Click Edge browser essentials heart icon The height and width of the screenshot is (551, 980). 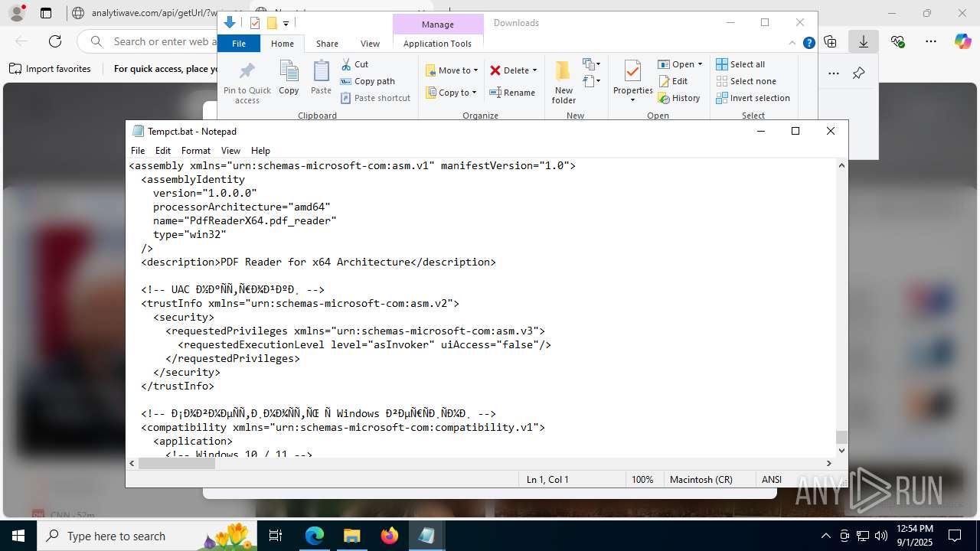click(x=898, y=41)
